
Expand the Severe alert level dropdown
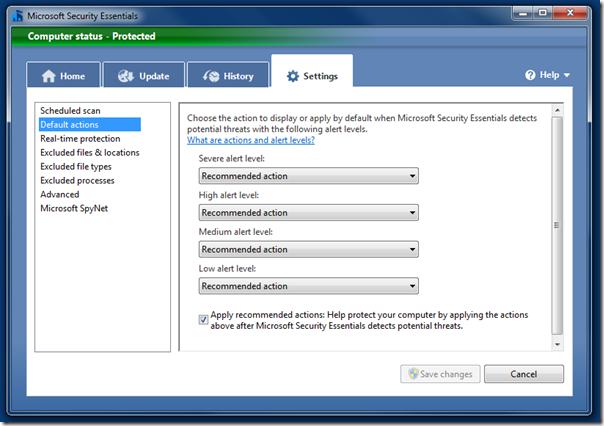[x=309, y=176]
